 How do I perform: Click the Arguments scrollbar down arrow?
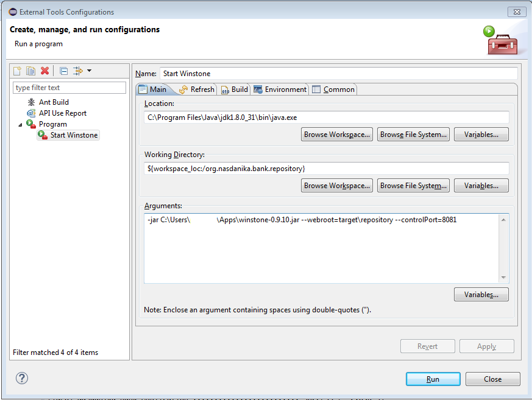(503, 277)
